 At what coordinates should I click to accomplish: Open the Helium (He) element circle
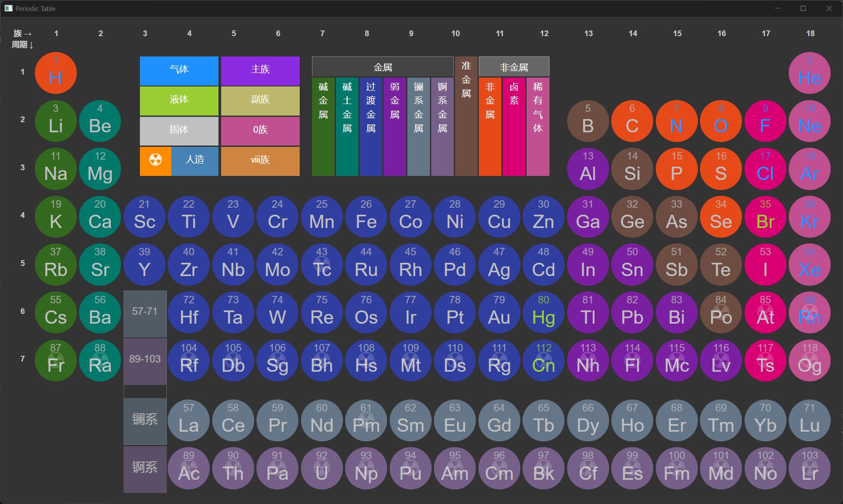point(809,73)
